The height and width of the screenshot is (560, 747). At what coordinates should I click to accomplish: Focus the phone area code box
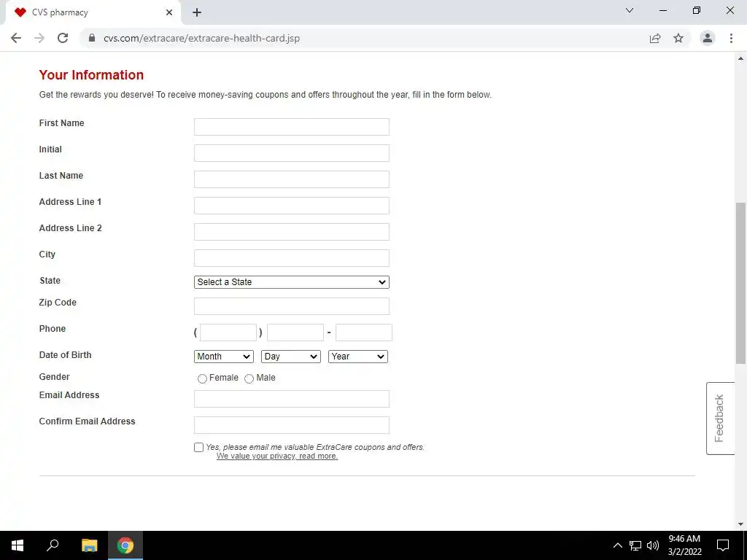pos(228,332)
